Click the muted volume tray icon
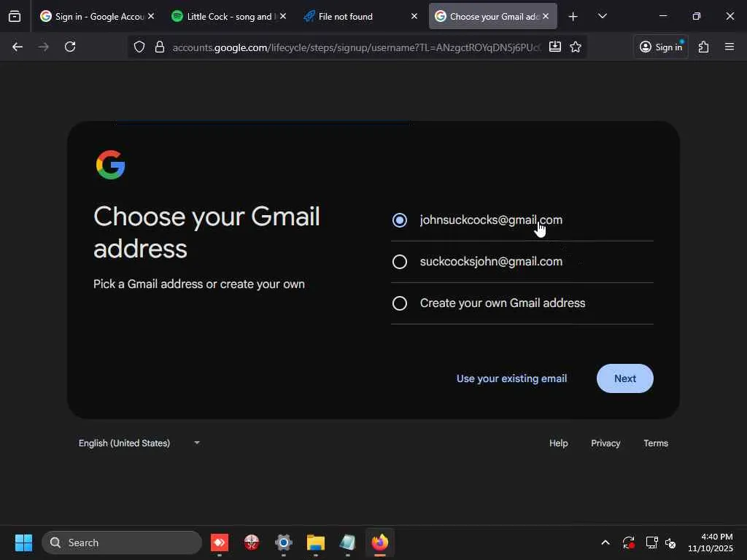The image size is (747, 560). click(670, 542)
